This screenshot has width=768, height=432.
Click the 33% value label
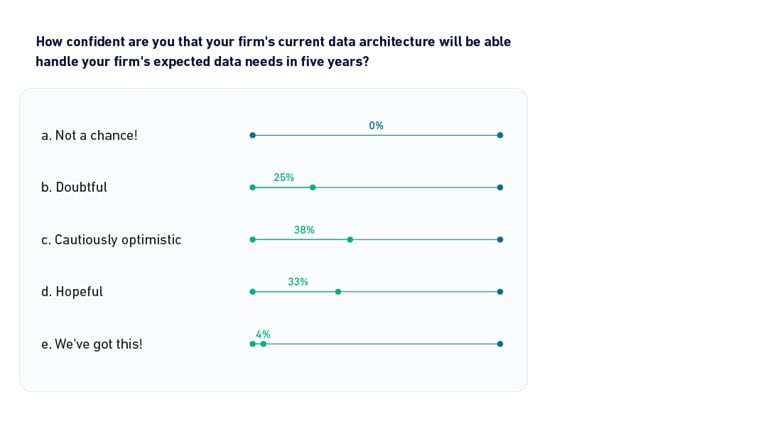click(x=298, y=282)
